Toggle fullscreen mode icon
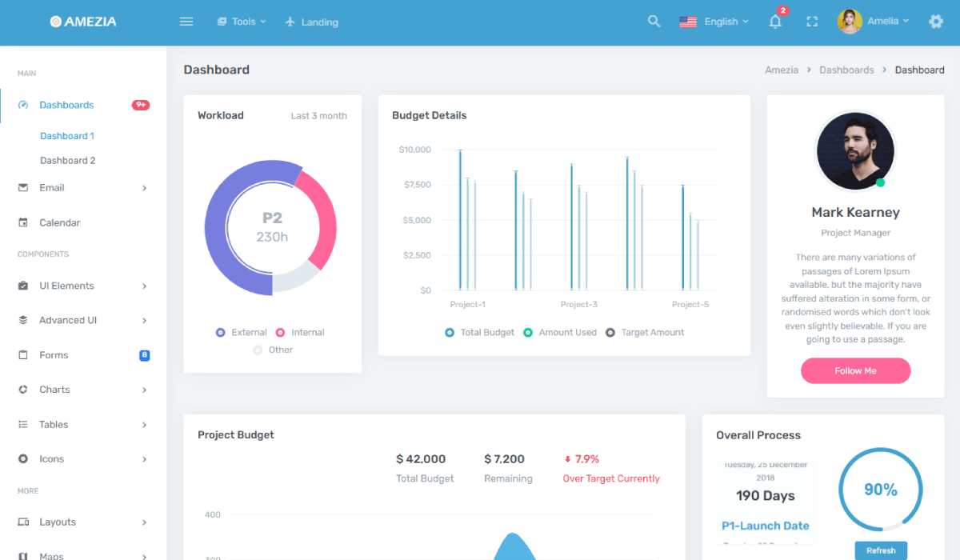The width and height of the screenshot is (960, 560). click(812, 22)
